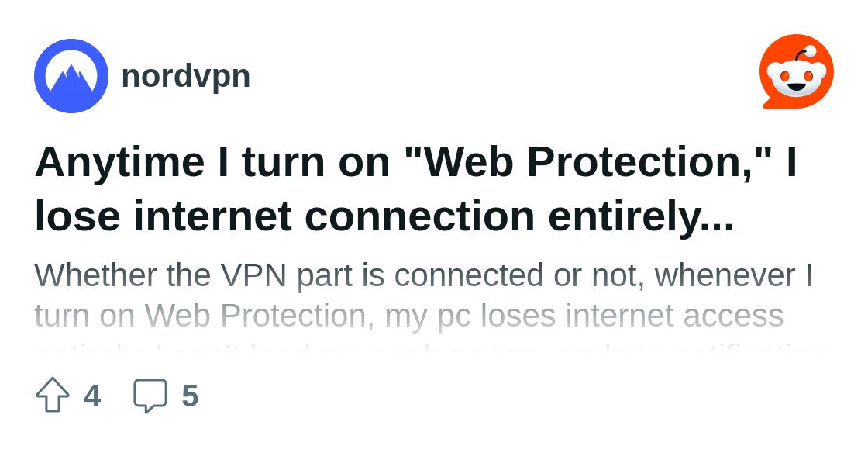
Task: Click the title line "lose internet connection entirely..."
Action: [x=384, y=217]
